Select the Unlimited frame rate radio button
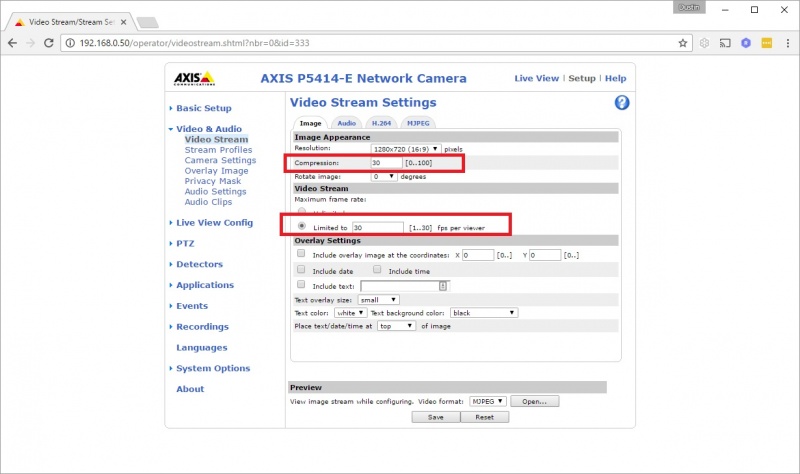This screenshot has width=800, height=474. coord(302,211)
